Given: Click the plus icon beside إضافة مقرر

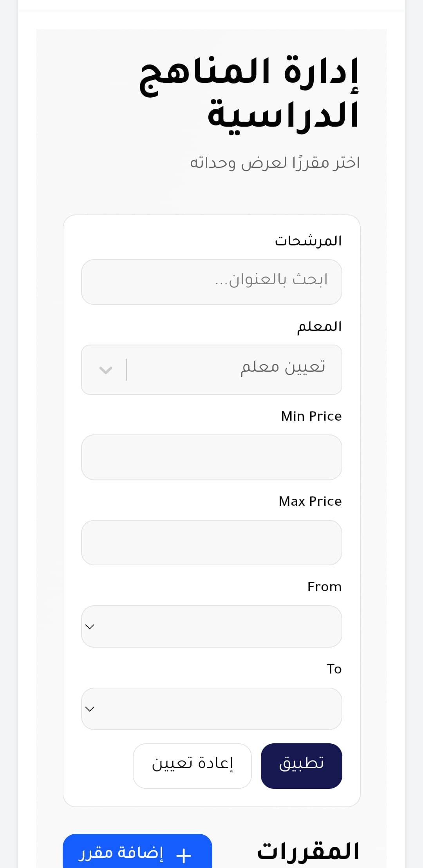Looking at the screenshot, I should (183, 855).
